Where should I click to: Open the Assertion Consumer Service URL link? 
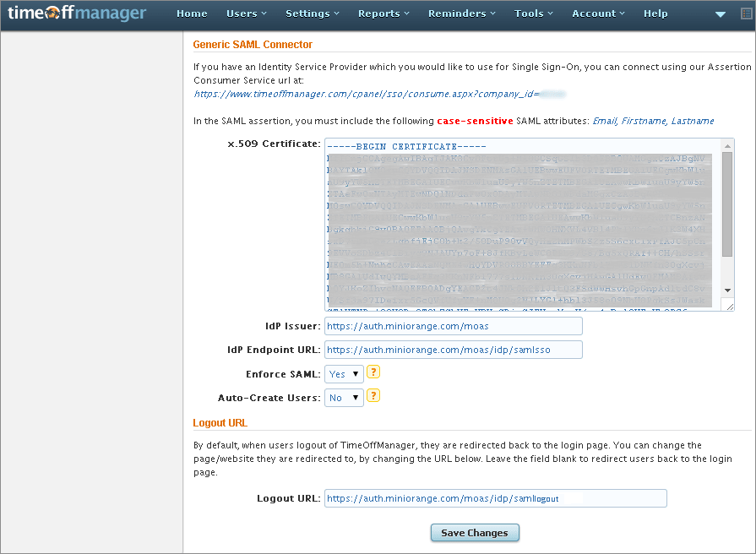[379, 94]
